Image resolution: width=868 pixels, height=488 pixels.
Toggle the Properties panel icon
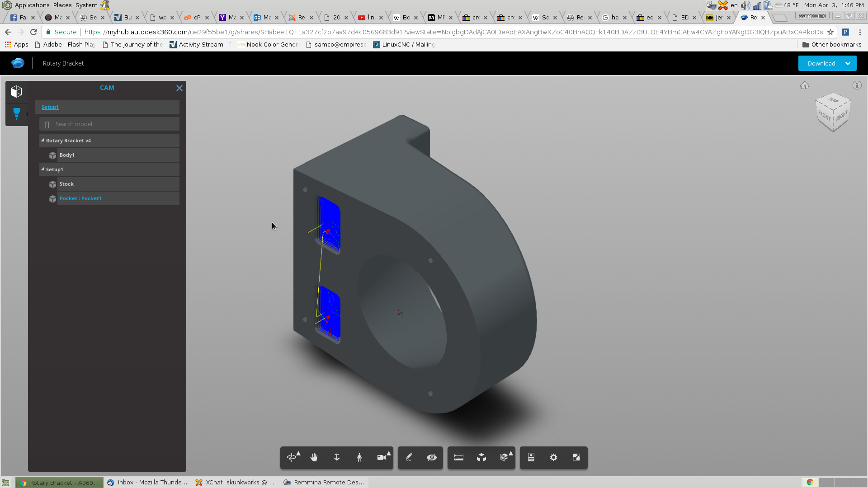[531, 457]
